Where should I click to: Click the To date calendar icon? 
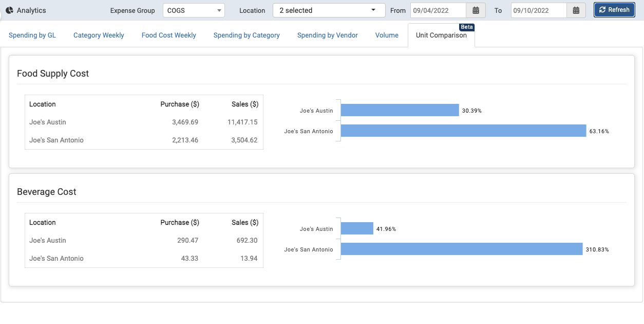coord(575,10)
